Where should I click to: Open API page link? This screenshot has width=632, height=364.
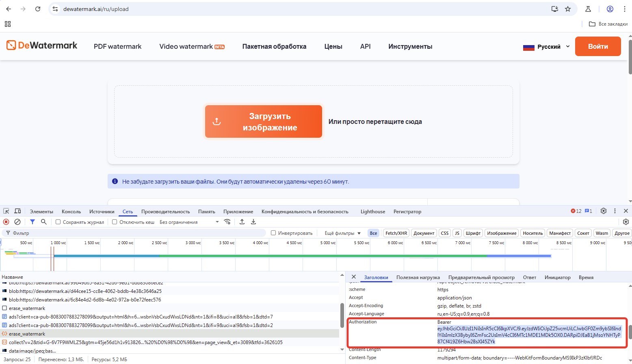(365, 47)
